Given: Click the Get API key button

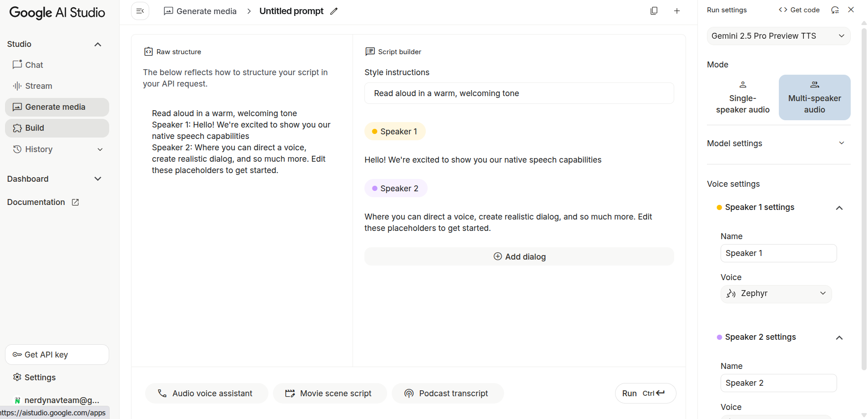Looking at the screenshot, I should point(57,354).
